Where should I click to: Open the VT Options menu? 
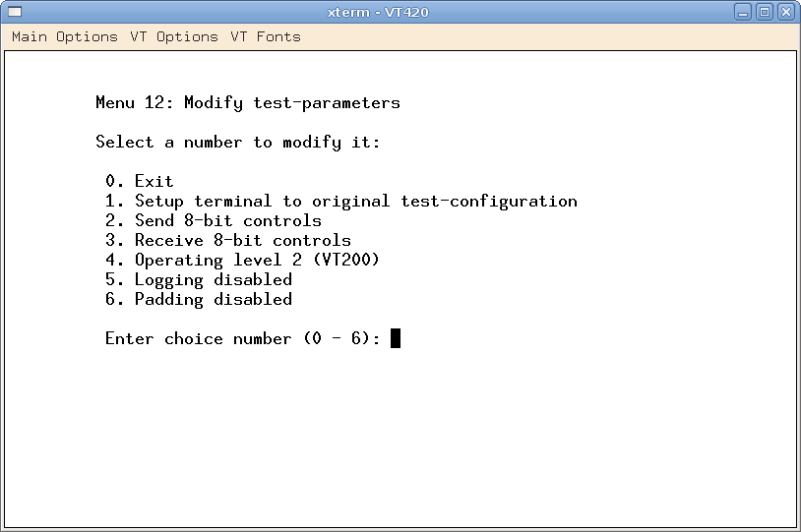174,36
